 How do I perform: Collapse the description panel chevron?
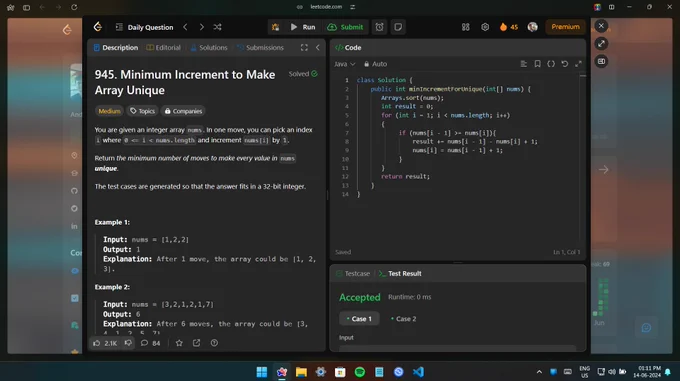coord(317,48)
